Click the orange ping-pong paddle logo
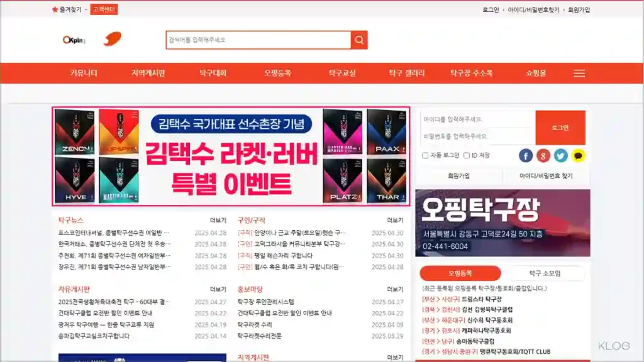644x362 pixels. [x=112, y=39]
